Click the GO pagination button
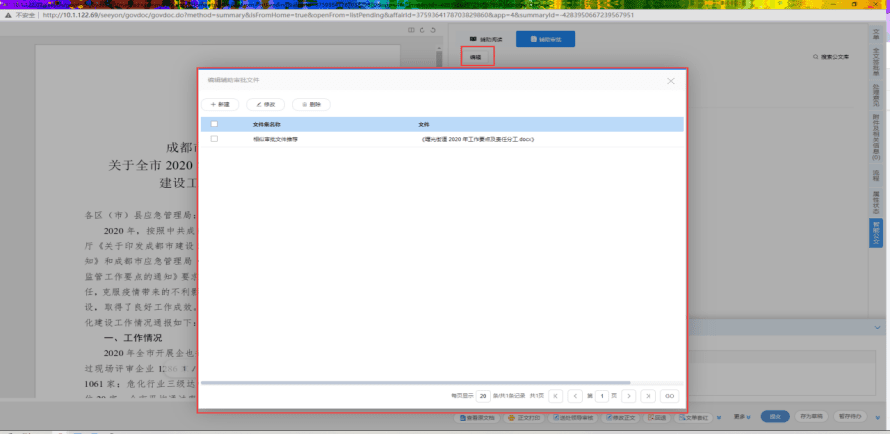The width and height of the screenshot is (890, 434). pyautogui.click(x=669, y=396)
